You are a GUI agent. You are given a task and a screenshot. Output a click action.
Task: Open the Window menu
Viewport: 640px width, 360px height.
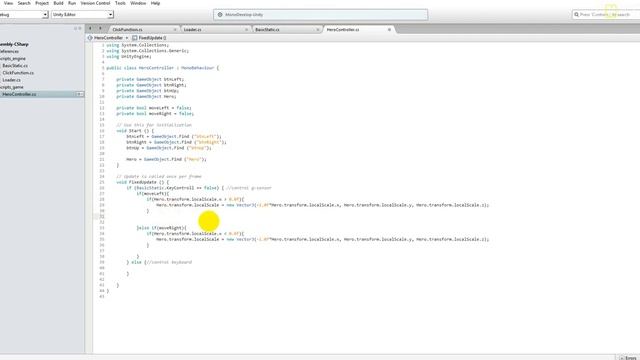[x=138, y=3]
